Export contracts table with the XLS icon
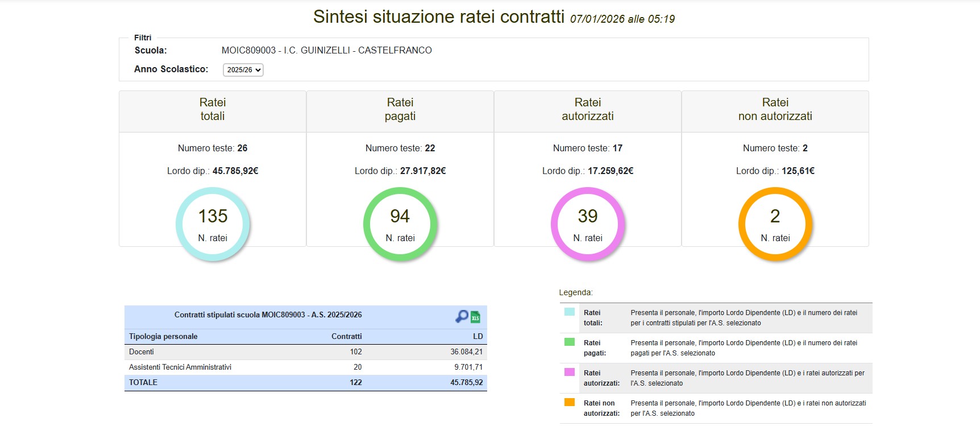Viewport: 980px width, 426px height. [x=476, y=317]
